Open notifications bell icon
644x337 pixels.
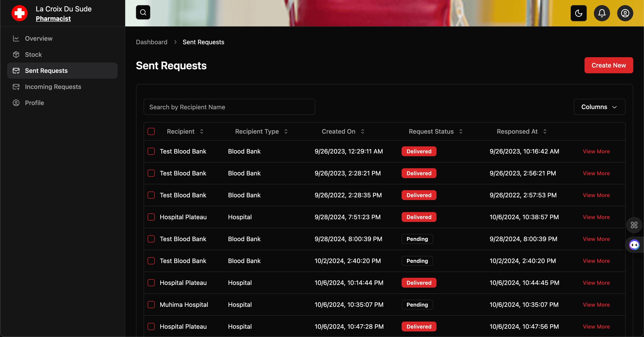[x=602, y=13]
